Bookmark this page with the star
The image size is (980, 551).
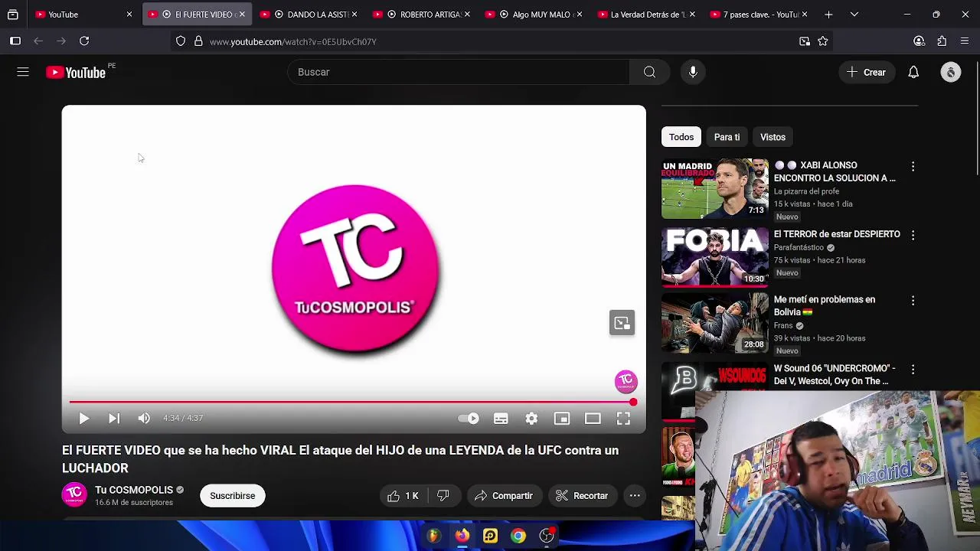[823, 41]
